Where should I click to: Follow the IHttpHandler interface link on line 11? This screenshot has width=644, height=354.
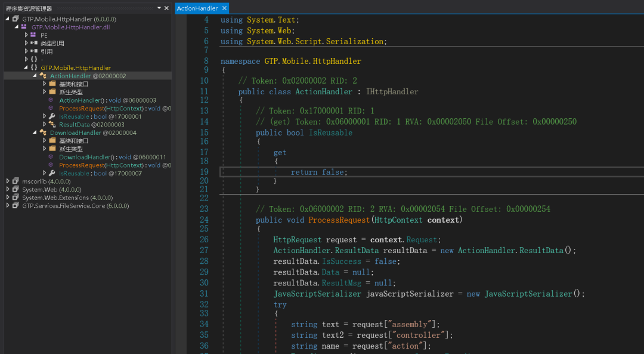[x=392, y=92]
